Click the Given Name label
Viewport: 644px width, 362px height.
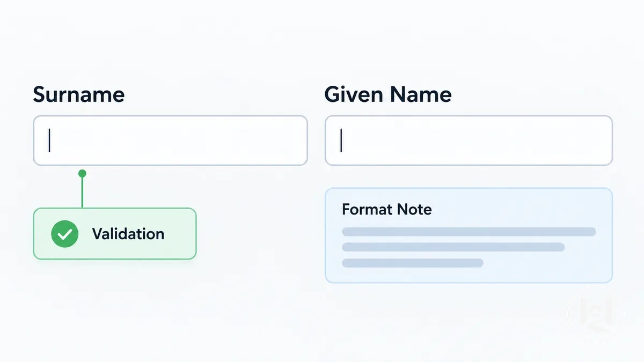tap(388, 95)
